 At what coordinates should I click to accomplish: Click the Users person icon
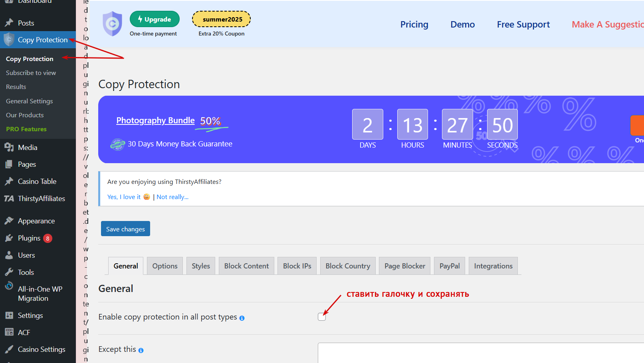point(9,255)
